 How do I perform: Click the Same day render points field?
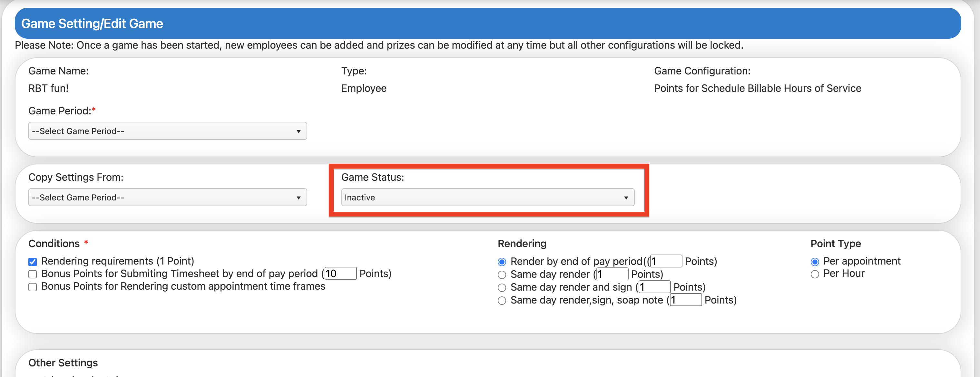(x=612, y=274)
